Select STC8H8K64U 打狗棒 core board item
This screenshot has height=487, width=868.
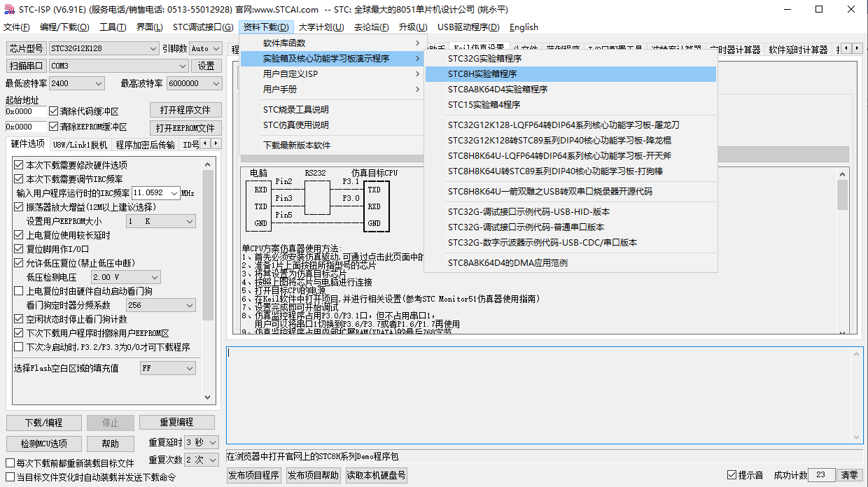(570, 171)
